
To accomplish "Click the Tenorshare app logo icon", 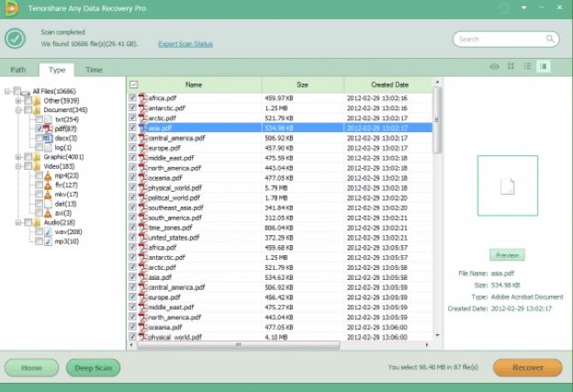I will click(x=12, y=7).
